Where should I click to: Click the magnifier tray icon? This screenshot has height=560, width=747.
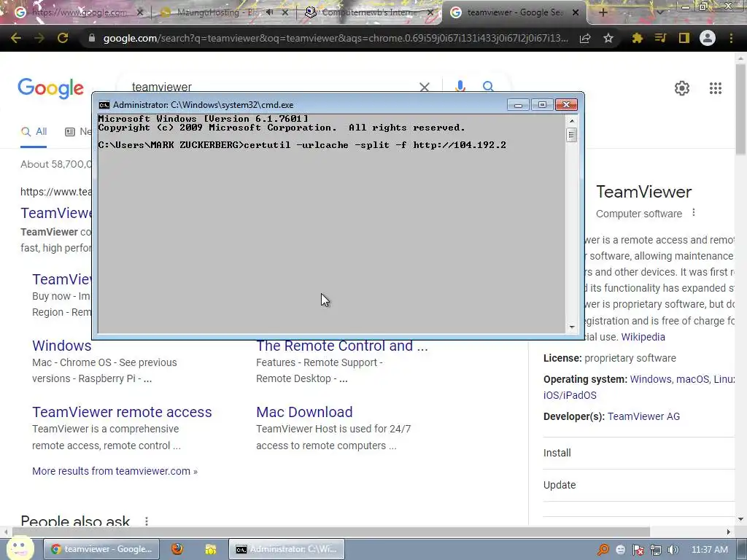click(x=603, y=550)
